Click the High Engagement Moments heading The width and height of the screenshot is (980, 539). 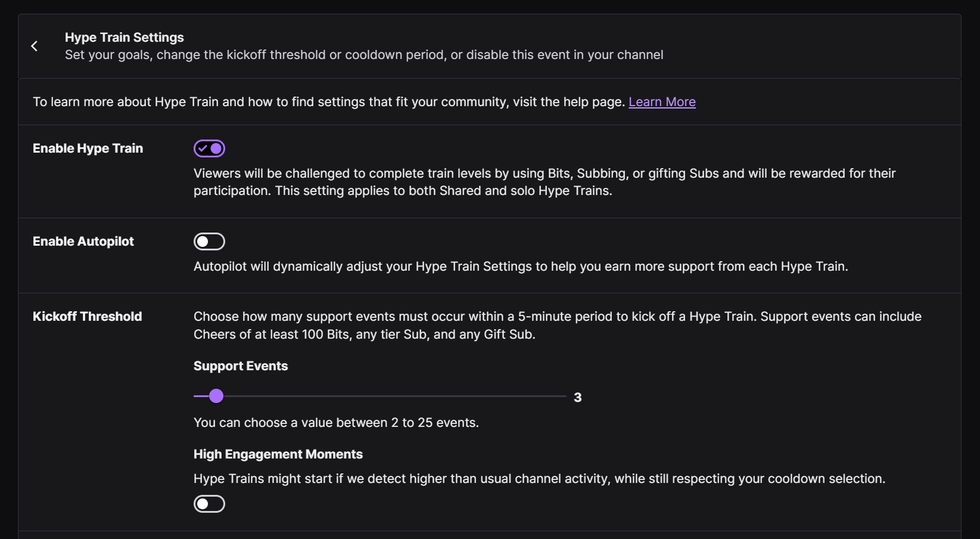click(278, 454)
